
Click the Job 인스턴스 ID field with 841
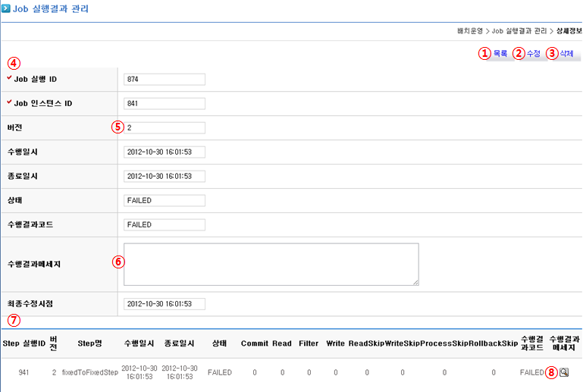[165, 104]
